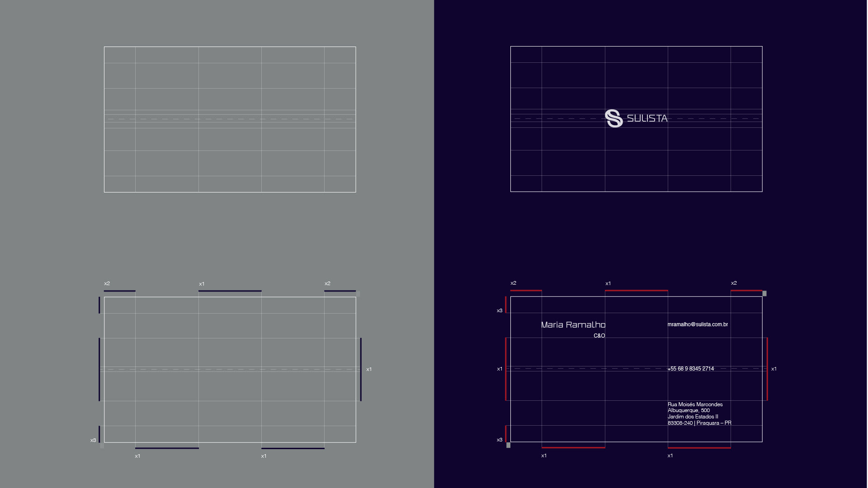Click x3 label at dark card's bottom-left
This screenshot has height=488, width=868.
500,440
